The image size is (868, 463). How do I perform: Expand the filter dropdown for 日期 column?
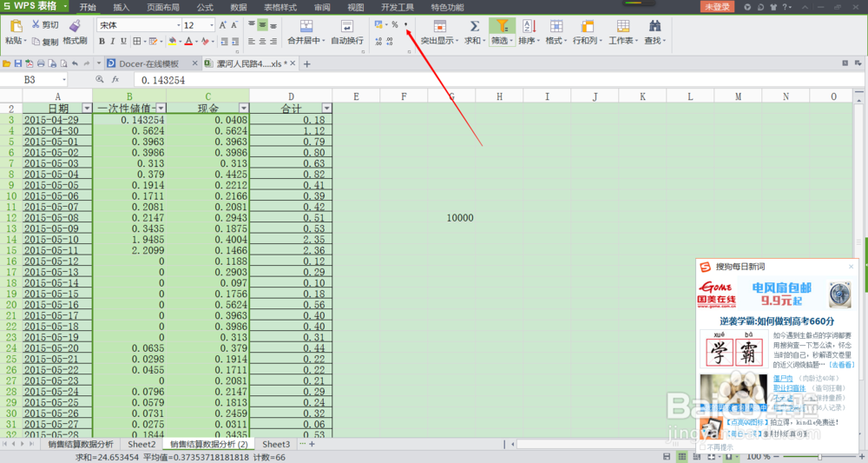pyautogui.click(x=86, y=108)
